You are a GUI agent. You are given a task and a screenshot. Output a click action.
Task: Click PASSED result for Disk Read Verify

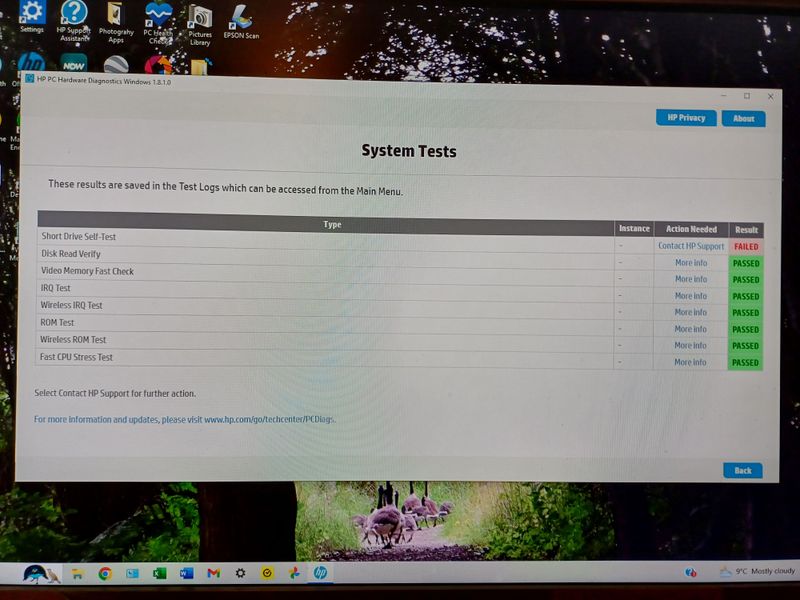pyautogui.click(x=746, y=263)
